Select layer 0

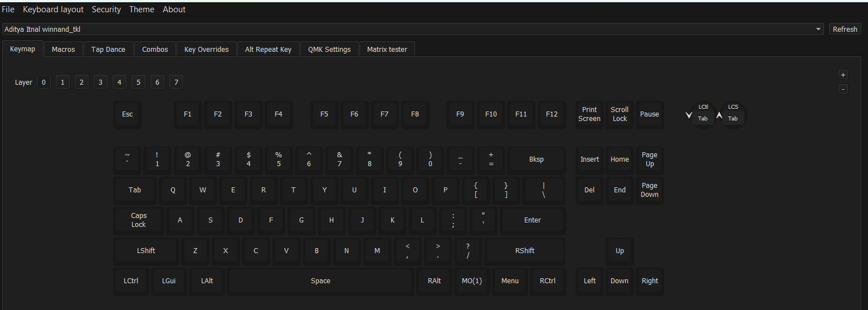(43, 82)
